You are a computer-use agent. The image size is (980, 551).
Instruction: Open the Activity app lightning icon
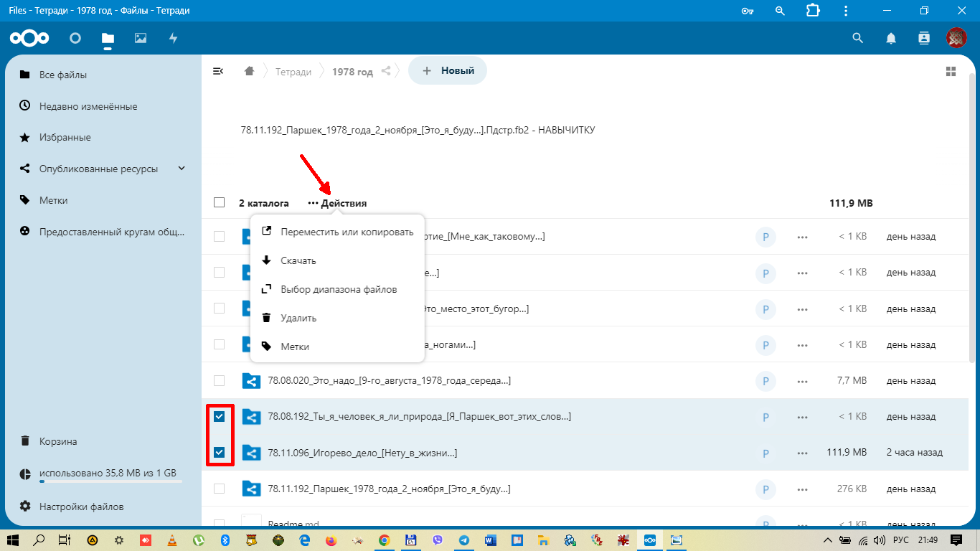click(x=173, y=38)
